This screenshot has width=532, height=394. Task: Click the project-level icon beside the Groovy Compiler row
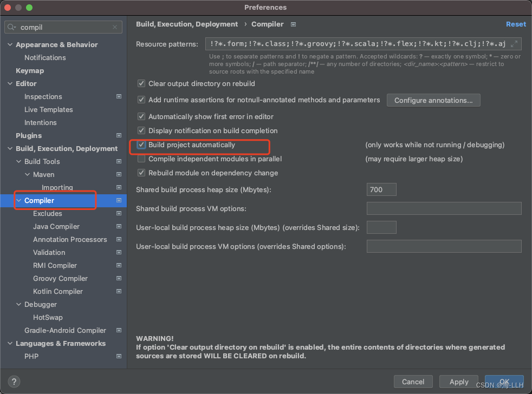pyautogui.click(x=119, y=278)
